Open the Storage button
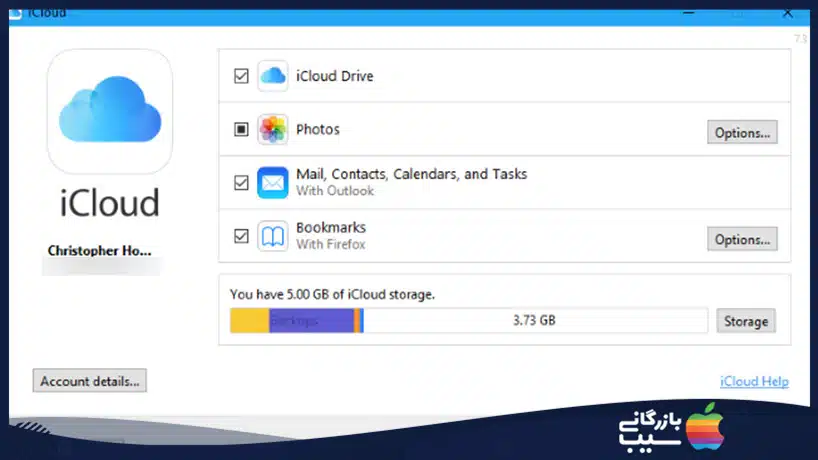The width and height of the screenshot is (818, 460). tap(745, 321)
